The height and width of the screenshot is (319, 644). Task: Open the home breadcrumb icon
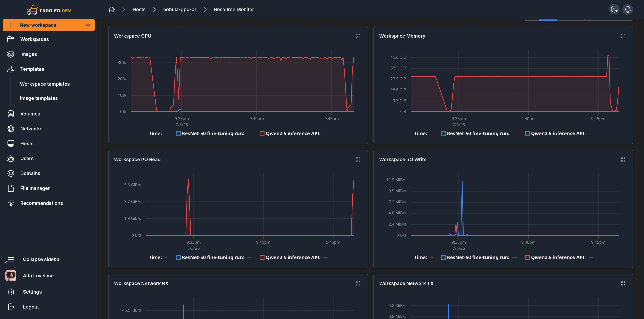tap(111, 9)
